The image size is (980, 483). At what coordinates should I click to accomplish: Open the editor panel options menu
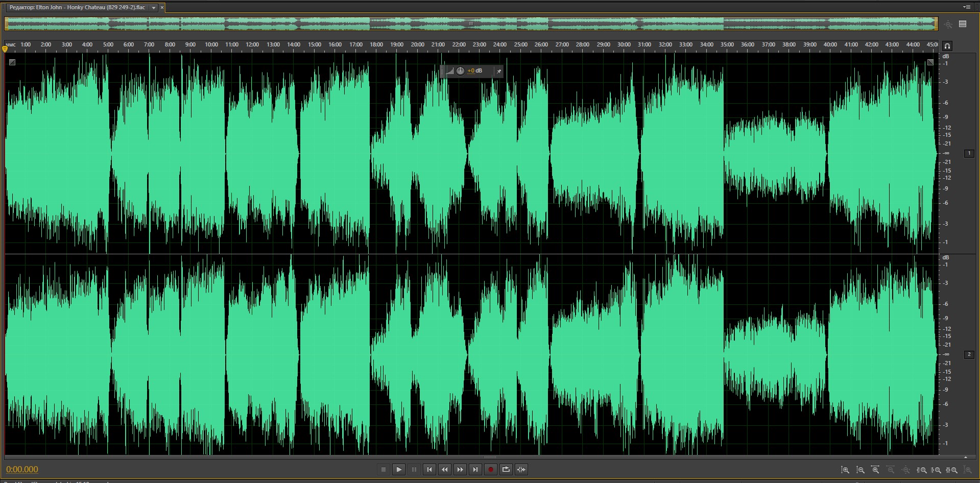coord(967,7)
